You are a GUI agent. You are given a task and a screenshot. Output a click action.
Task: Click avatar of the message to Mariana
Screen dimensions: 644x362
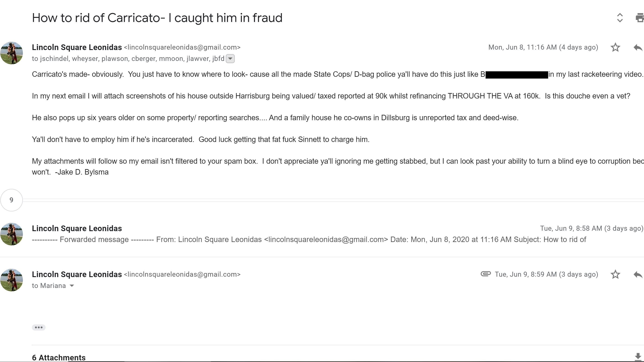click(12, 280)
